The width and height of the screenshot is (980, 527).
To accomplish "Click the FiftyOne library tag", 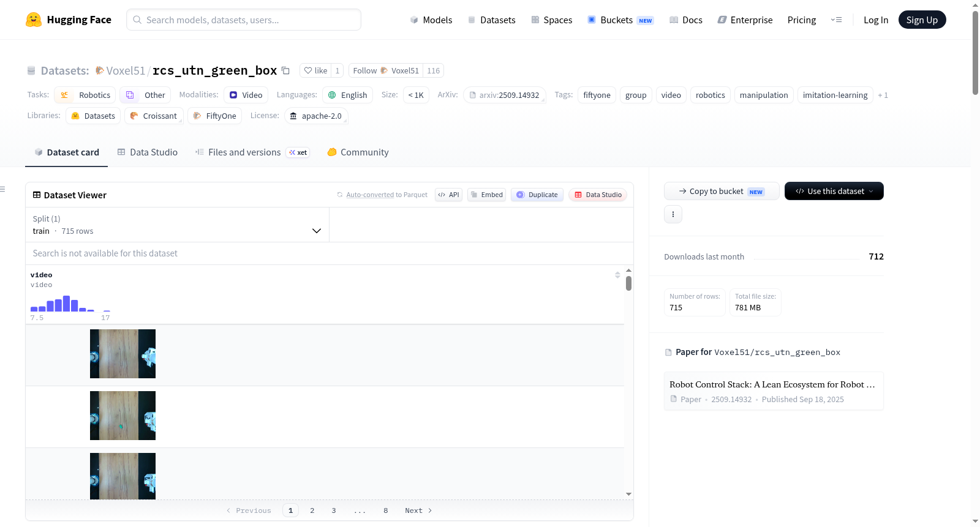I will click(214, 116).
